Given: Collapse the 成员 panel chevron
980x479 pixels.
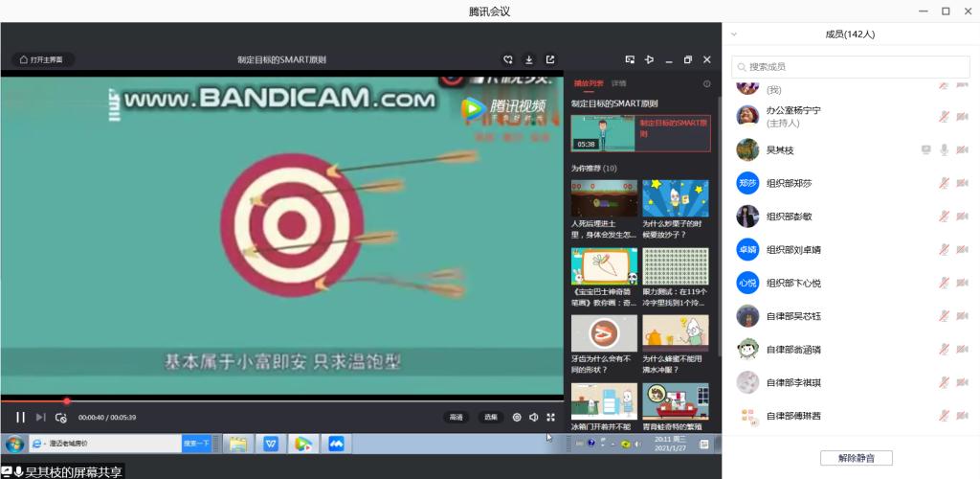Looking at the screenshot, I should pyautogui.click(x=734, y=34).
